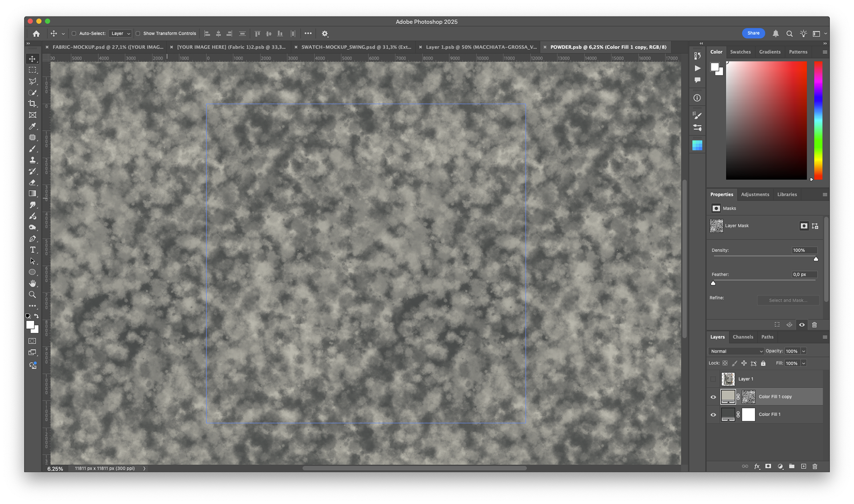Select the Zoom tool in toolbar
Viewport: 854px width, 504px height.
pos(32,295)
